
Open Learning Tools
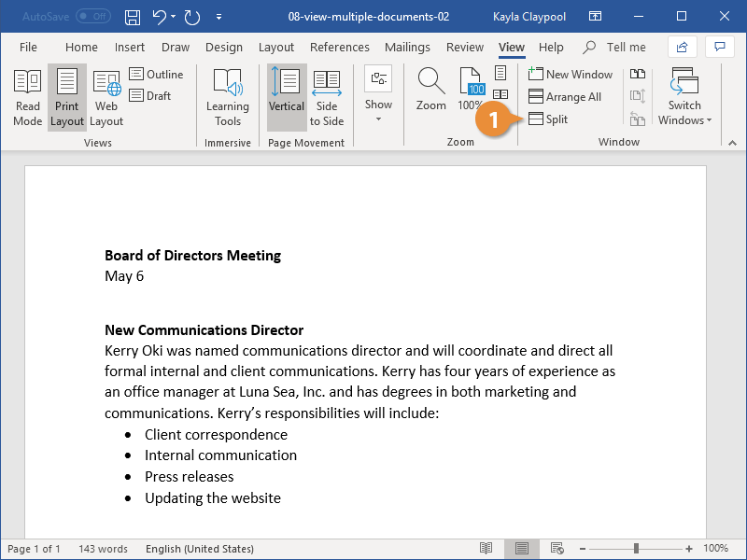point(228,96)
